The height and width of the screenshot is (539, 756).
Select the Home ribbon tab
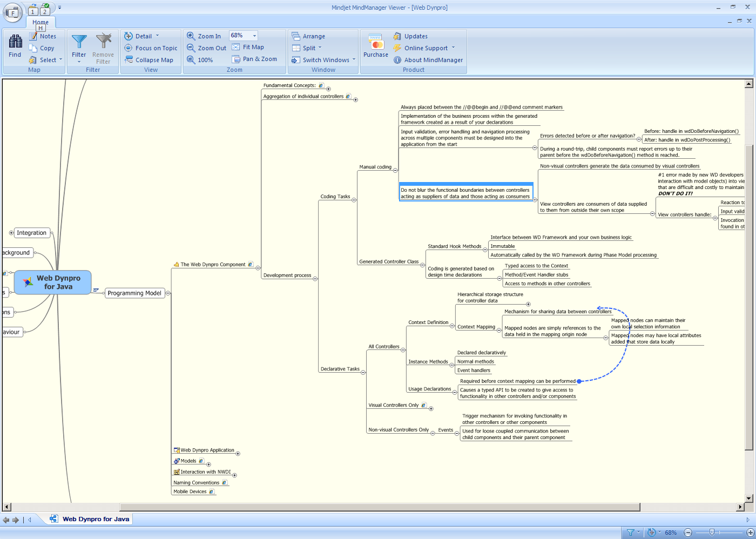(x=40, y=22)
